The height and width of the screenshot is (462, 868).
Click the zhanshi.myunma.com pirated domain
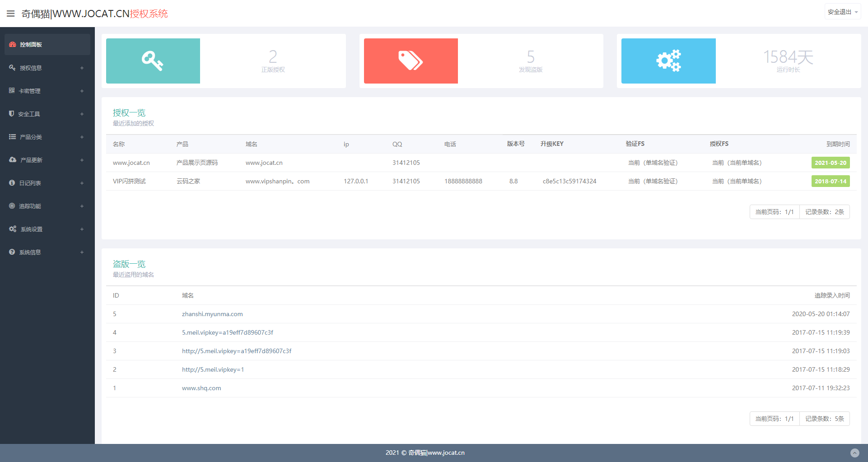(212, 314)
